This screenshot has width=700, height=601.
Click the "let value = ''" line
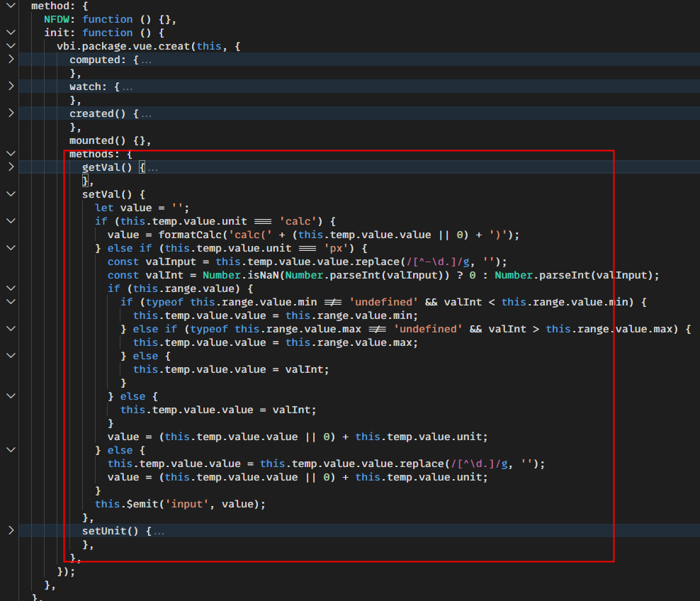tap(142, 208)
